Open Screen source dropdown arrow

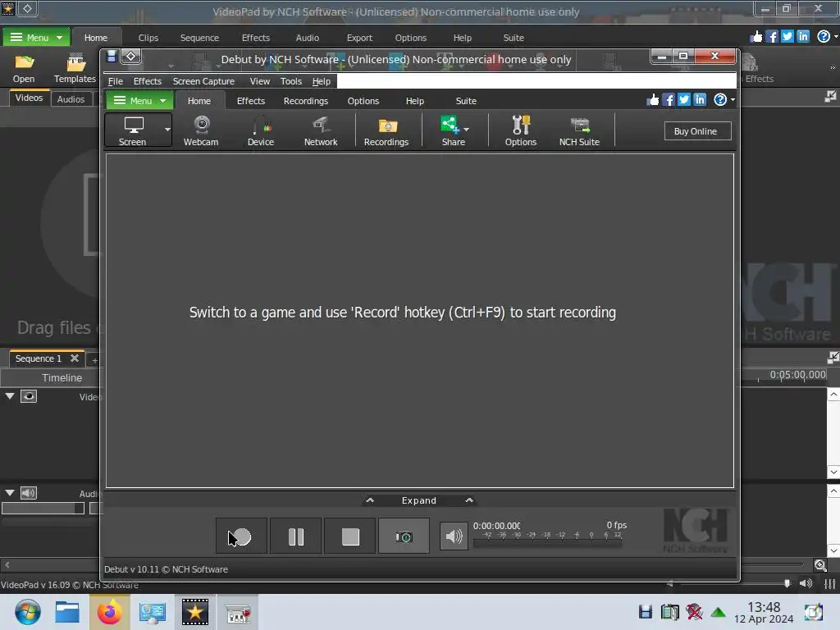(x=167, y=130)
